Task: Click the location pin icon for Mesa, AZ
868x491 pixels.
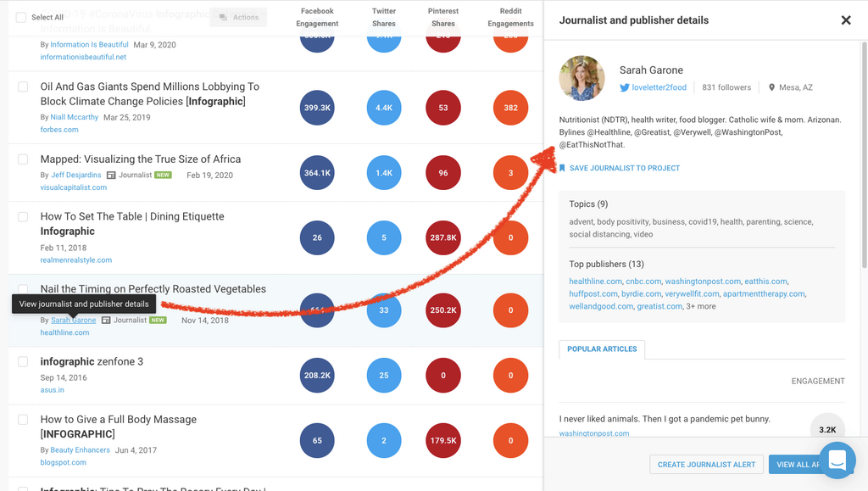Action: coord(771,87)
